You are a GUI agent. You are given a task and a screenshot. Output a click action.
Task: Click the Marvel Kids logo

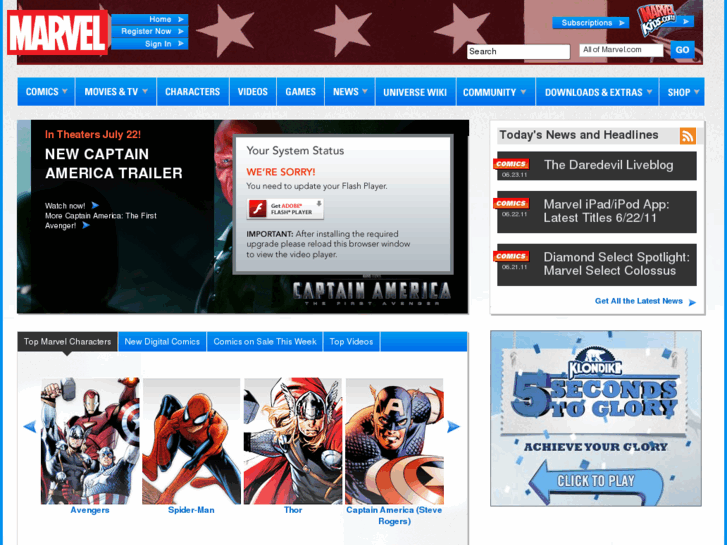pyautogui.click(x=657, y=20)
